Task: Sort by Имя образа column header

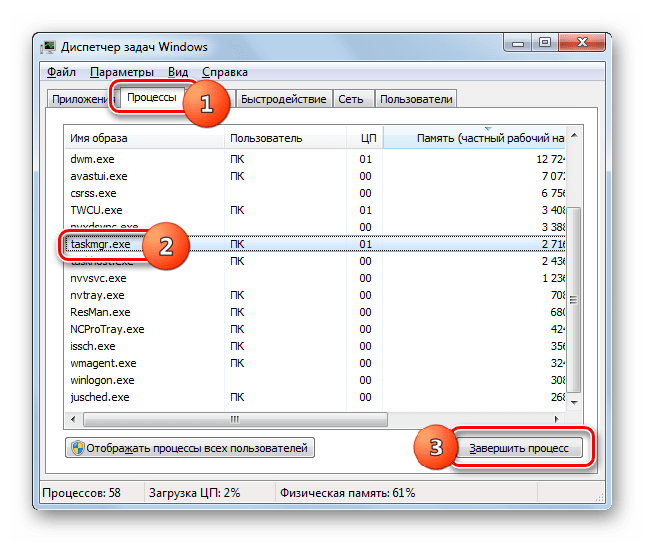Action: (x=144, y=138)
